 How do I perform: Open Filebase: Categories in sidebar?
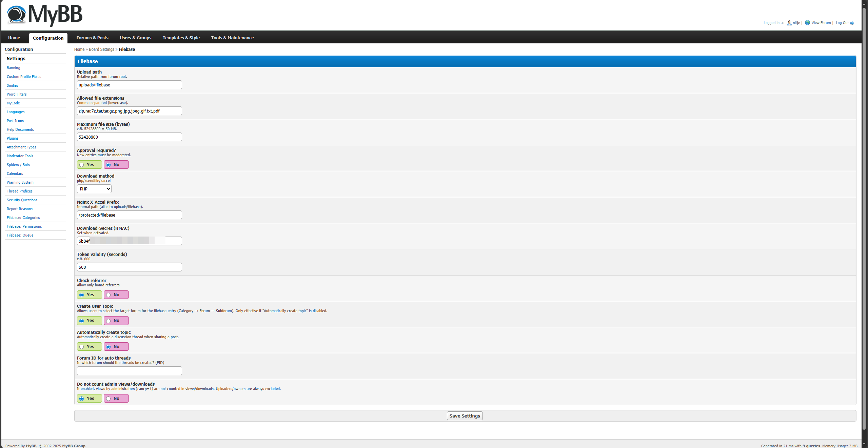tap(23, 218)
